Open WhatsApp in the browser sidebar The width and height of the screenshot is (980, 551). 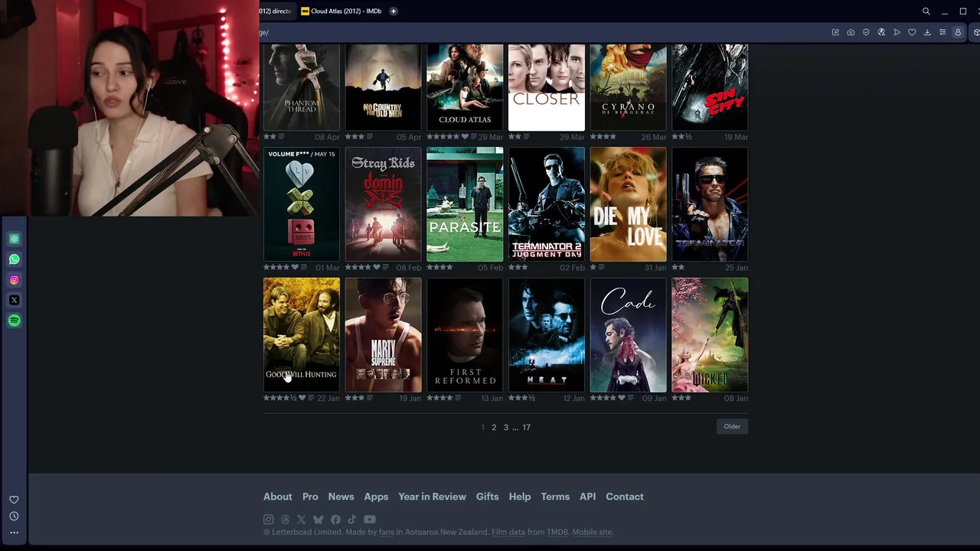click(14, 259)
